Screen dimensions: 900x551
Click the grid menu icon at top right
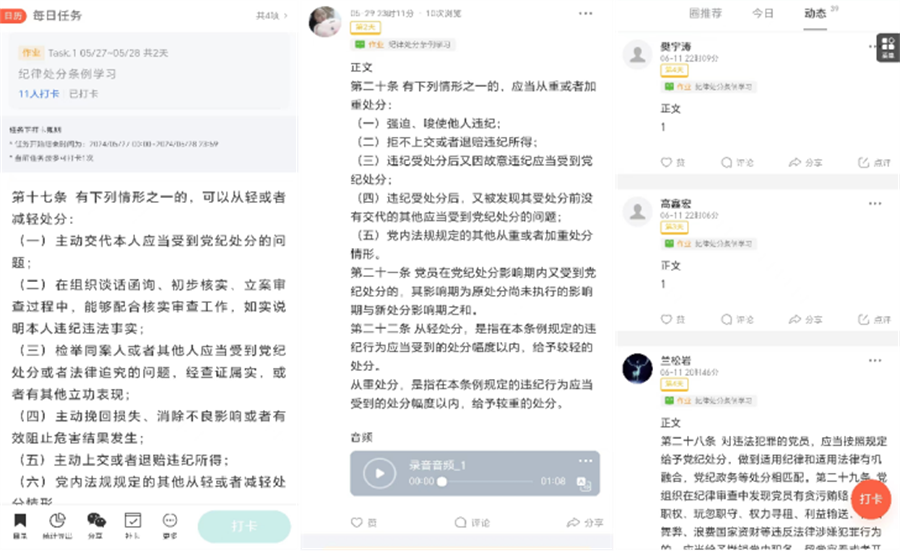888,47
